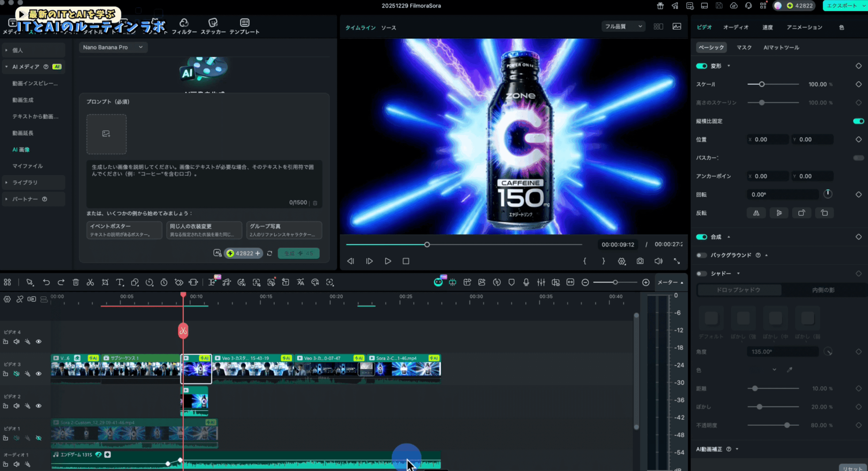This screenshot has height=471, width=868.
Task: Click the 生成 generate button
Action: (x=298, y=253)
